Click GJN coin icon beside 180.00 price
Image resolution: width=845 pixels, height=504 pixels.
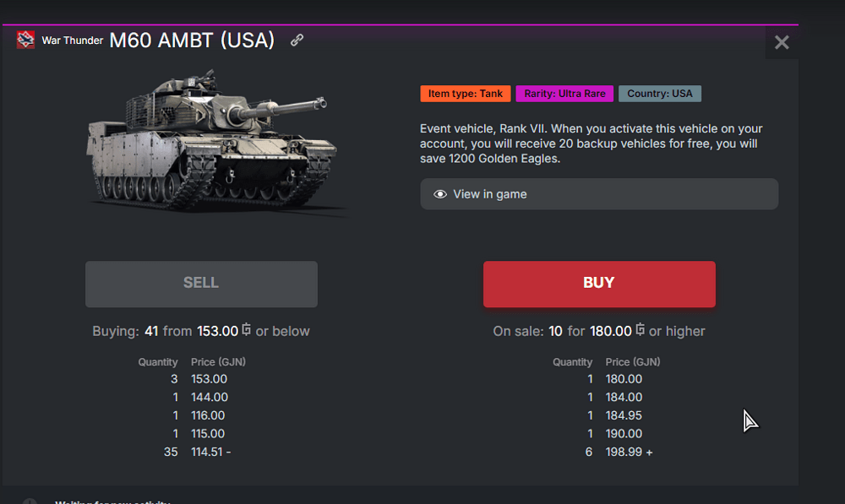(641, 331)
